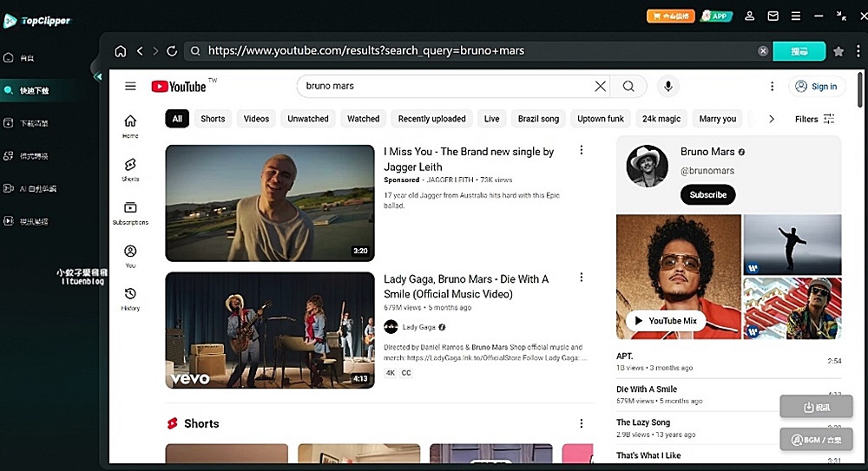Viewport: 868px width, 471px height.
Task: Play the YouTube Mix for Bruno Mars
Action: coord(666,320)
